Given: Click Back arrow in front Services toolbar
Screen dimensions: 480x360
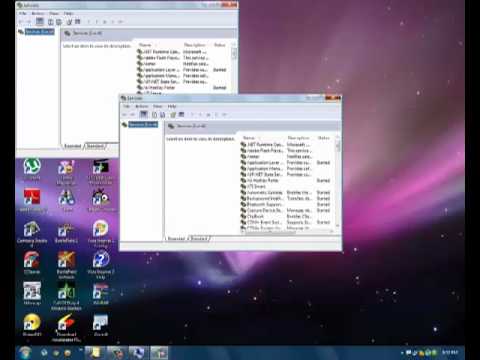Looking at the screenshot, I should (125, 115).
